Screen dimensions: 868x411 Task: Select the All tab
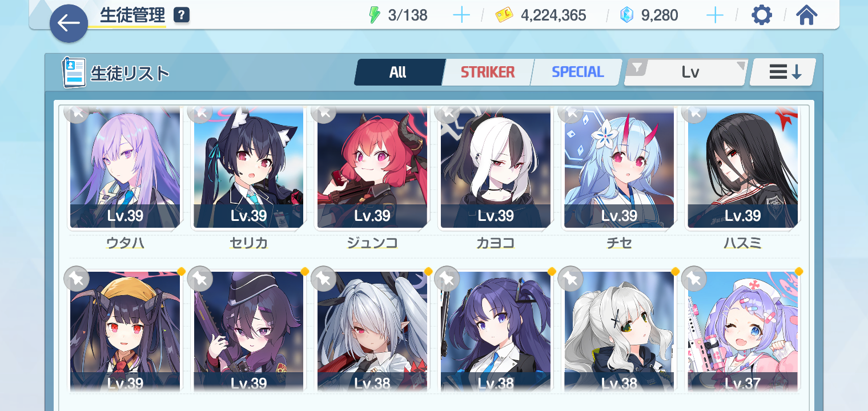click(x=399, y=72)
